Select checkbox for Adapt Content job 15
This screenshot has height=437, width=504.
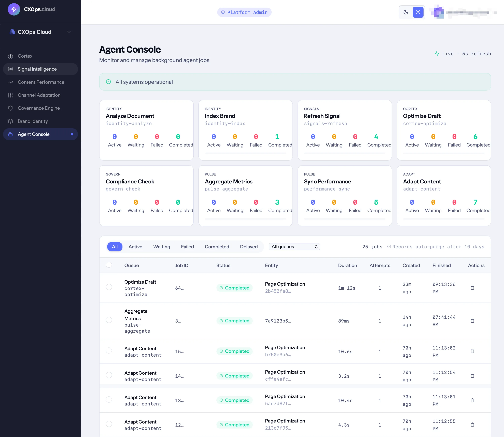coord(109,351)
